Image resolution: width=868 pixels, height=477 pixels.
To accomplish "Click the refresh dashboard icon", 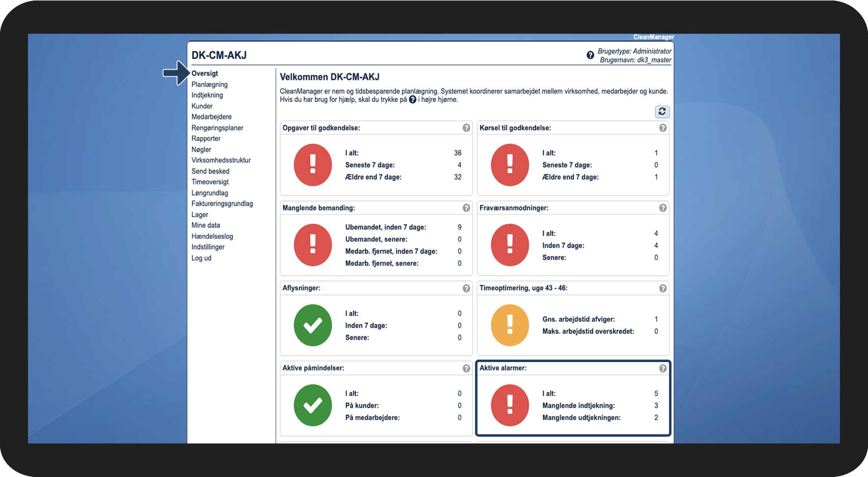I will pos(662,112).
